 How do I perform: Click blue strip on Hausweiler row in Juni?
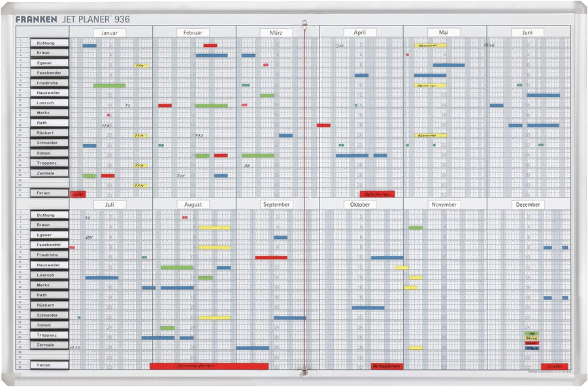544,95
